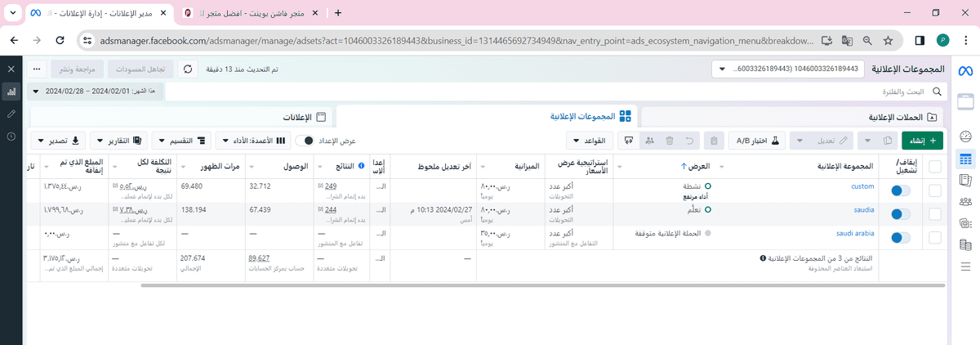Tick the checkbox for saudia ad set
980x345 pixels.
935,214
